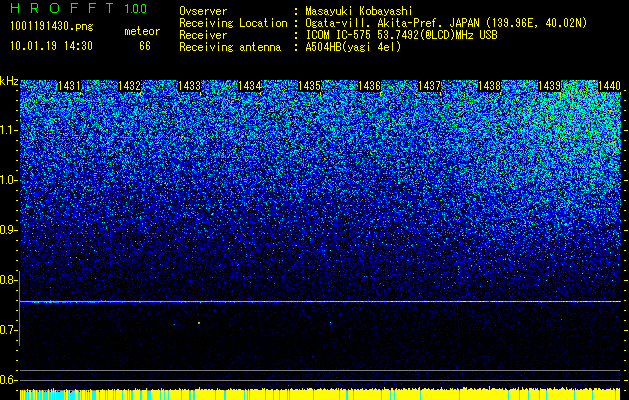The image size is (629, 400).
Task: Click the 1.1 kHz axis label
Action: point(9,130)
